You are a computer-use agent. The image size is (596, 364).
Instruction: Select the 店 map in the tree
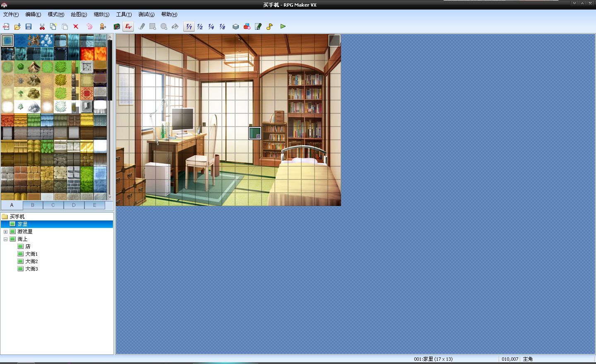28,247
